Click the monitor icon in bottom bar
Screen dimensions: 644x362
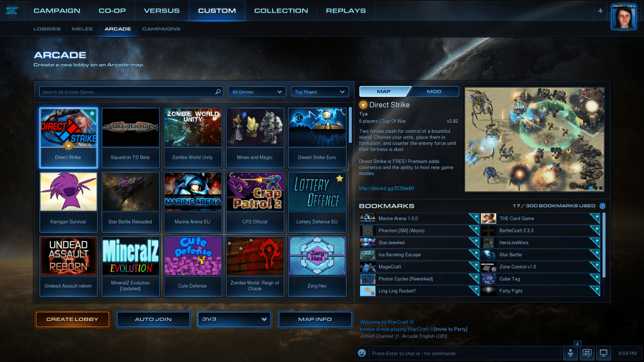[603, 354]
